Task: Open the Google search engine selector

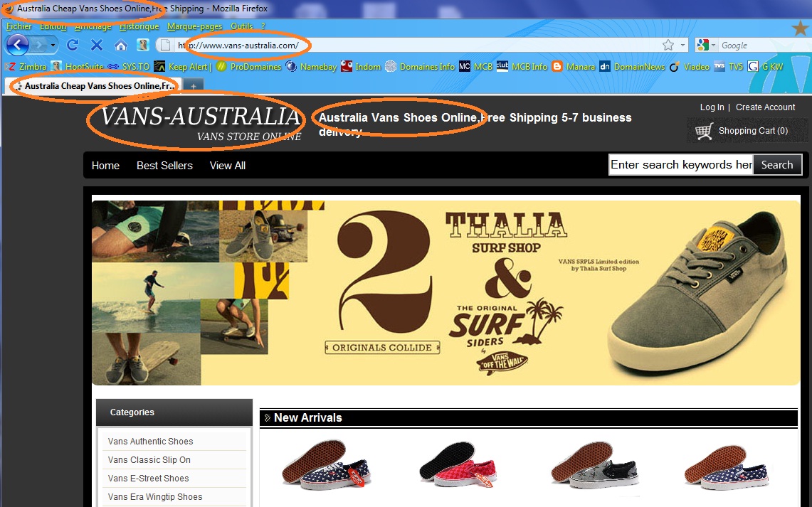Action: [x=706, y=46]
